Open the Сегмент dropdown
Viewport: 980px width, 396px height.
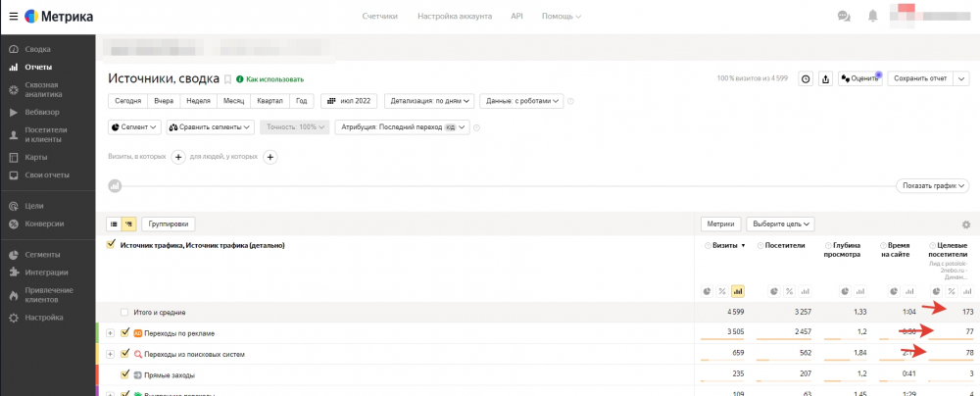pos(134,127)
